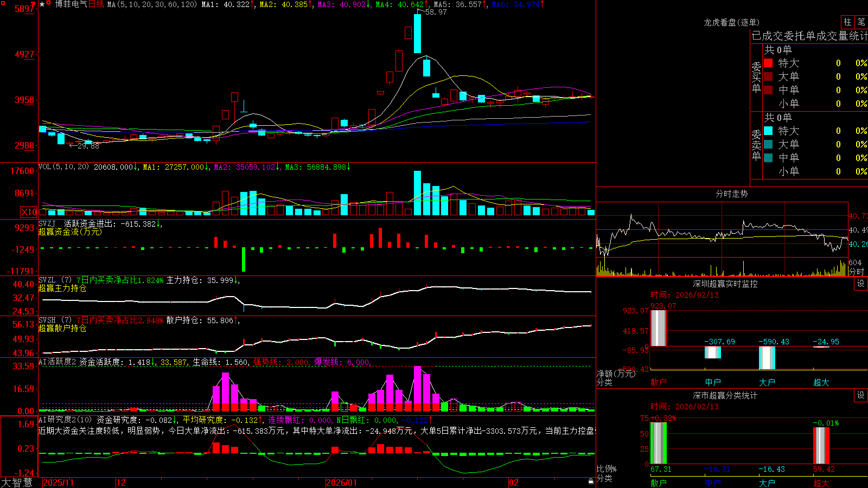The image size is (868, 488).
Task: Click the cyan 特大 sell-order color swatch
Action: coord(768,131)
